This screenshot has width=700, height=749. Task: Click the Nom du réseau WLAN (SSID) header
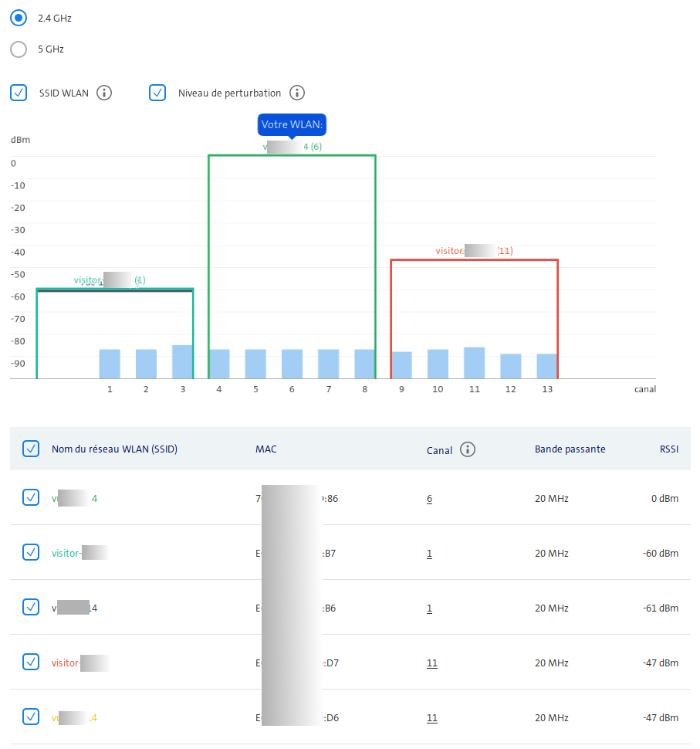click(114, 449)
